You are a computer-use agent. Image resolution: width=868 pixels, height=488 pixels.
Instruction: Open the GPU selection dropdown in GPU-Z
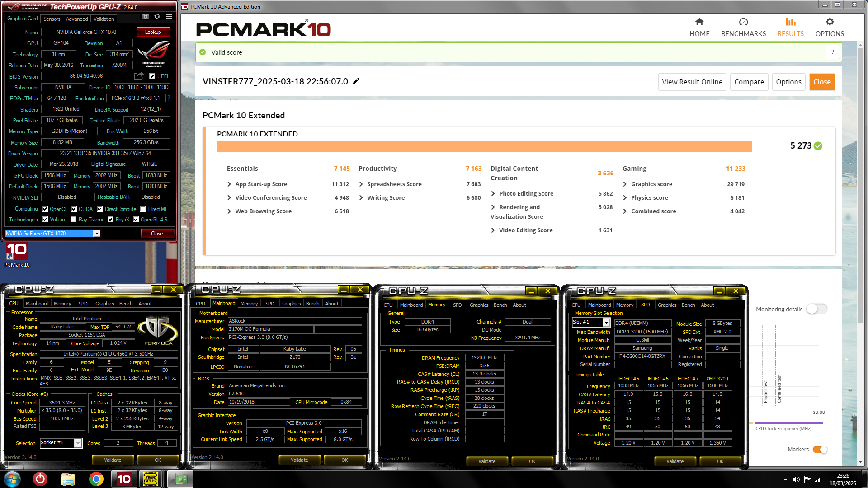point(96,234)
